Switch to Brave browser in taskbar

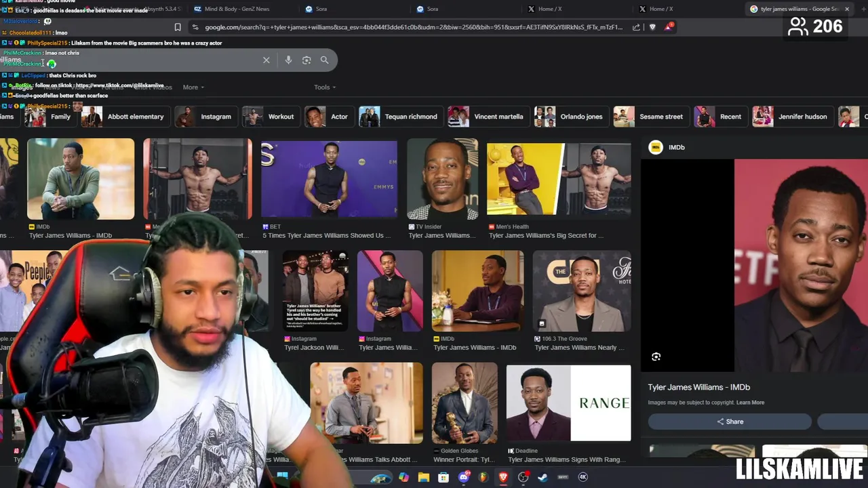coord(503,477)
